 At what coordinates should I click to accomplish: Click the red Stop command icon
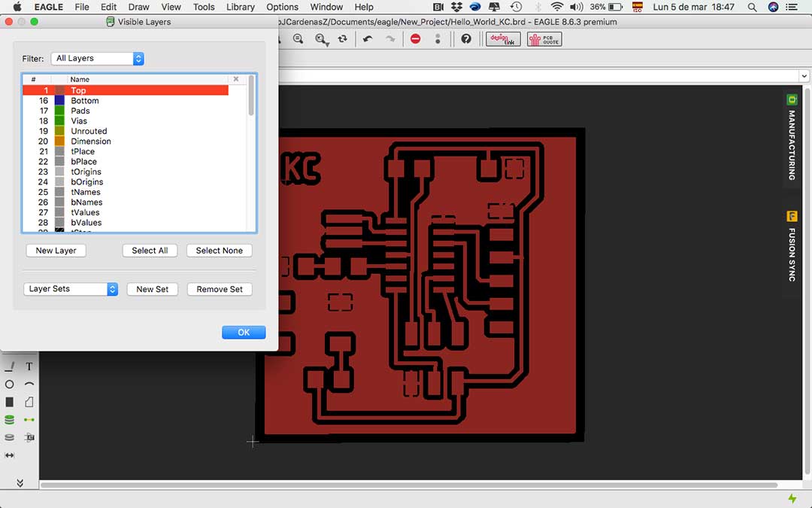(x=416, y=39)
